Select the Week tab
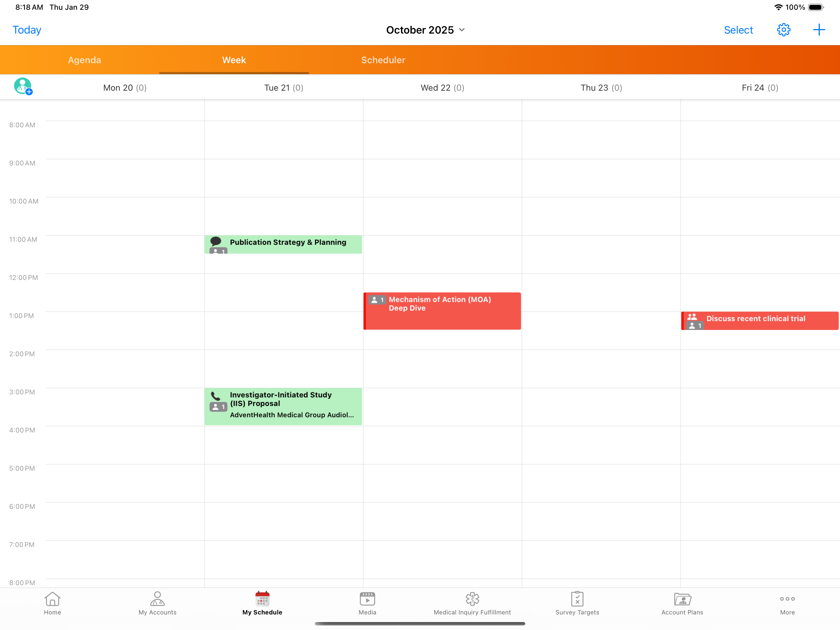Viewport: 840px width, 630px height. click(x=234, y=60)
